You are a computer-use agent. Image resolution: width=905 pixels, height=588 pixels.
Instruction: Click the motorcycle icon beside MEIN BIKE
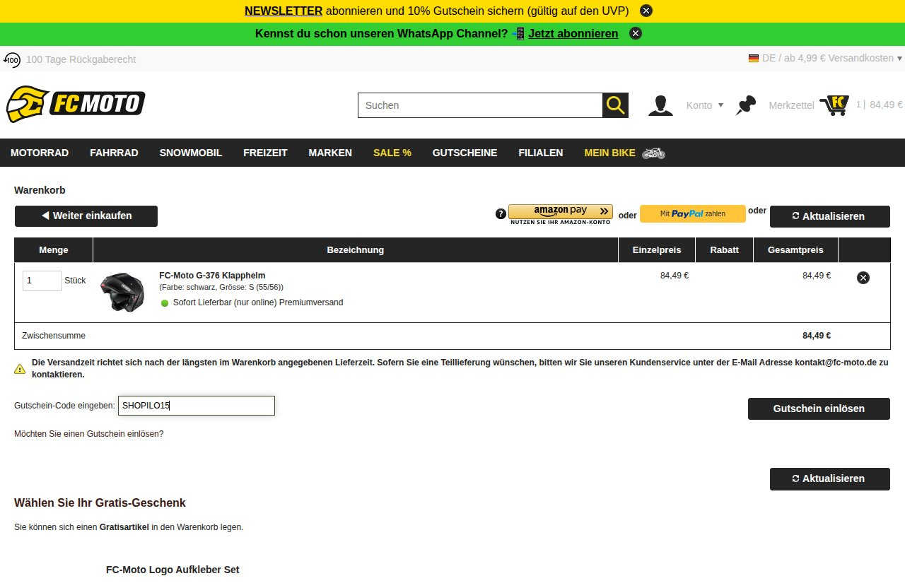654,153
